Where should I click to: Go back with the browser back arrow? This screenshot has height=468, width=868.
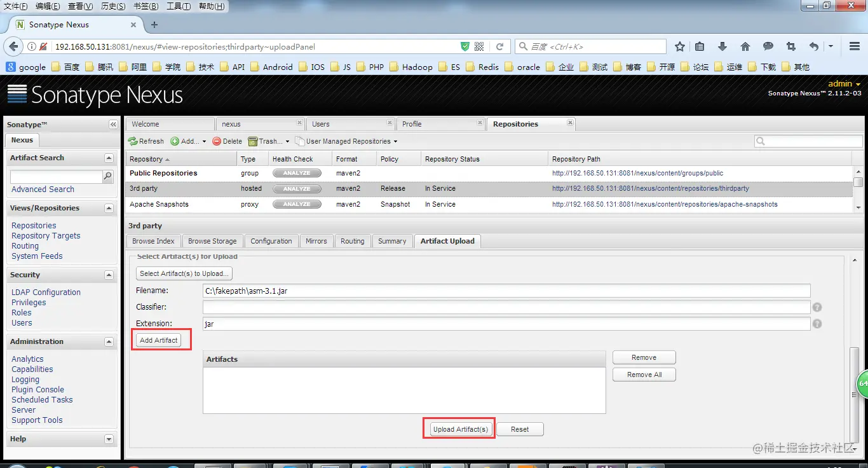pyautogui.click(x=13, y=46)
